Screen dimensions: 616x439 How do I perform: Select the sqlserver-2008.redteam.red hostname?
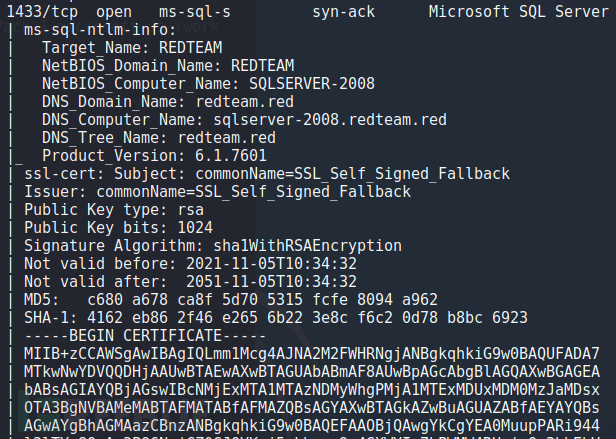click(330, 120)
